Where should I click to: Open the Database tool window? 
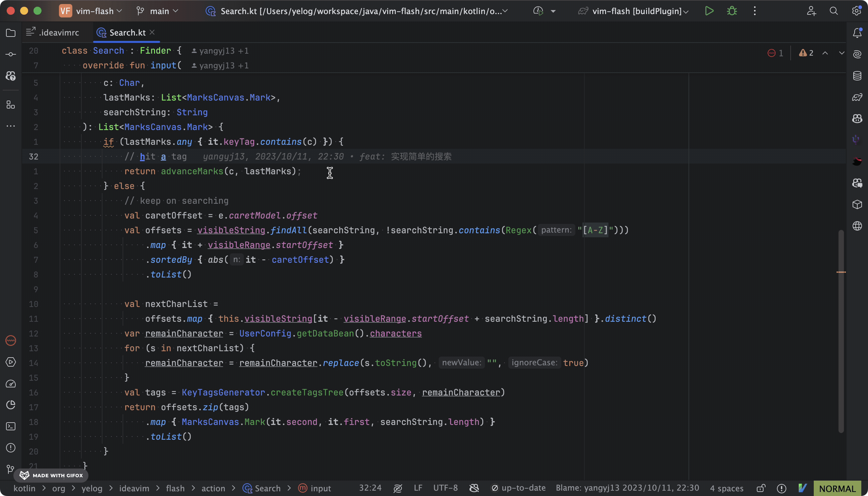pyautogui.click(x=857, y=76)
